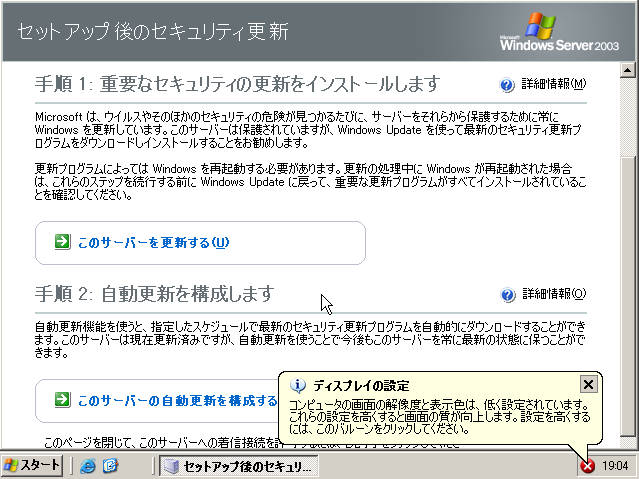Click the help icon next to 詳細情報(O)
639x479 pixels.
tap(508, 295)
